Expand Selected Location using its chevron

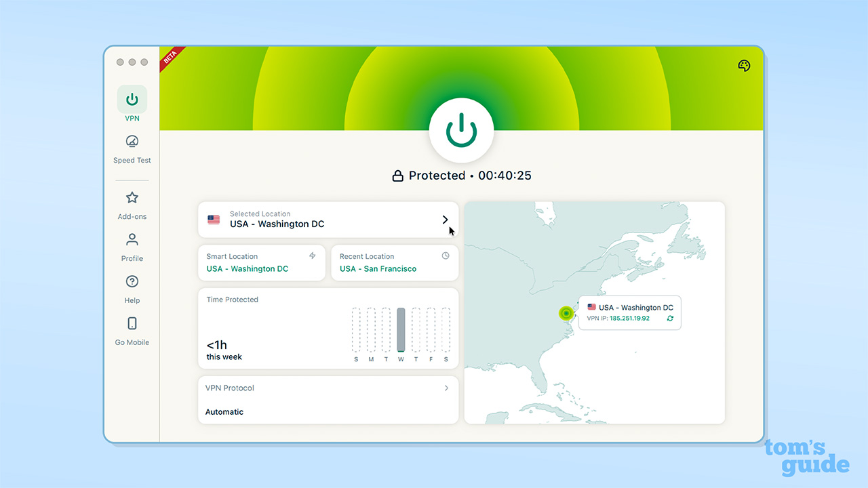click(x=446, y=220)
